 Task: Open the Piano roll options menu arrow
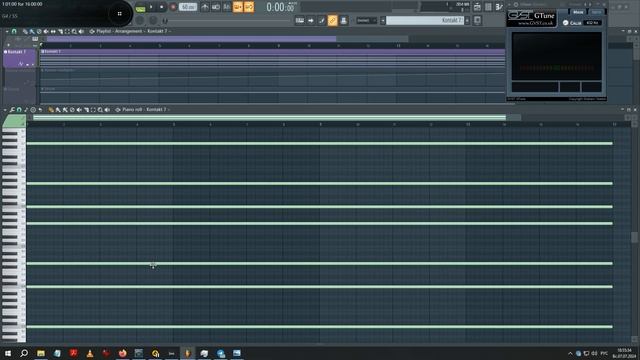pos(5,110)
